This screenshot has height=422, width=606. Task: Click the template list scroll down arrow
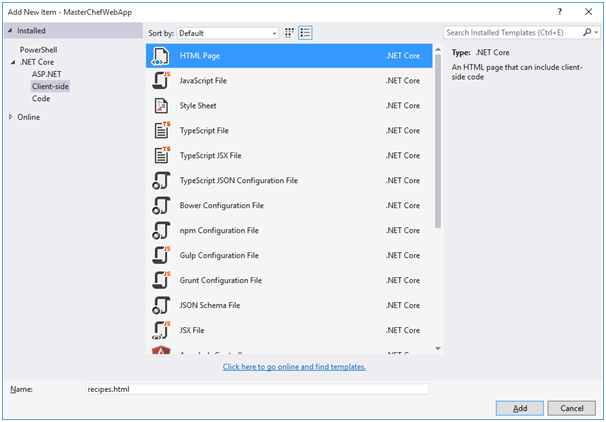click(437, 349)
